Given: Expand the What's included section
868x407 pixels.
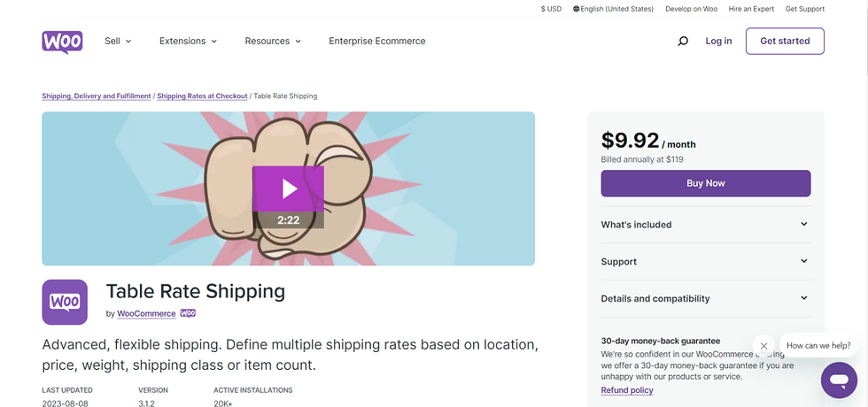Looking at the screenshot, I should point(705,225).
